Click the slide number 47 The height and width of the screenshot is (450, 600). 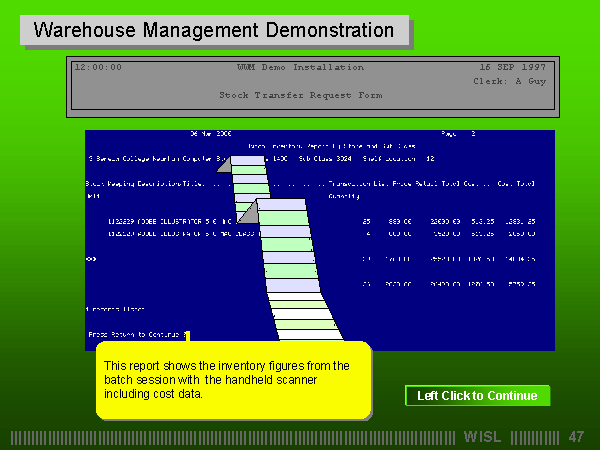pyautogui.click(x=575, y=437)
